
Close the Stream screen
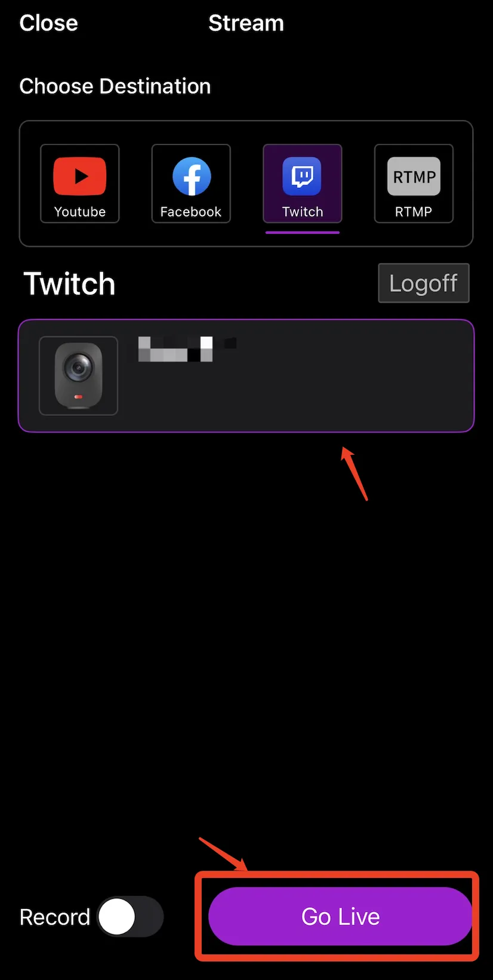click(48, 23)
